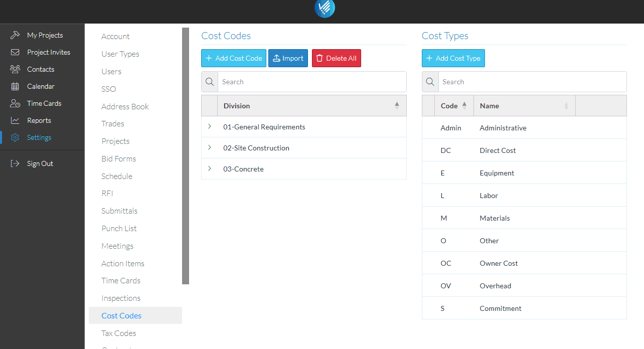Click the Settings gear icon
The height and width of the screenshot is (349, 644).
pos(15,137)
